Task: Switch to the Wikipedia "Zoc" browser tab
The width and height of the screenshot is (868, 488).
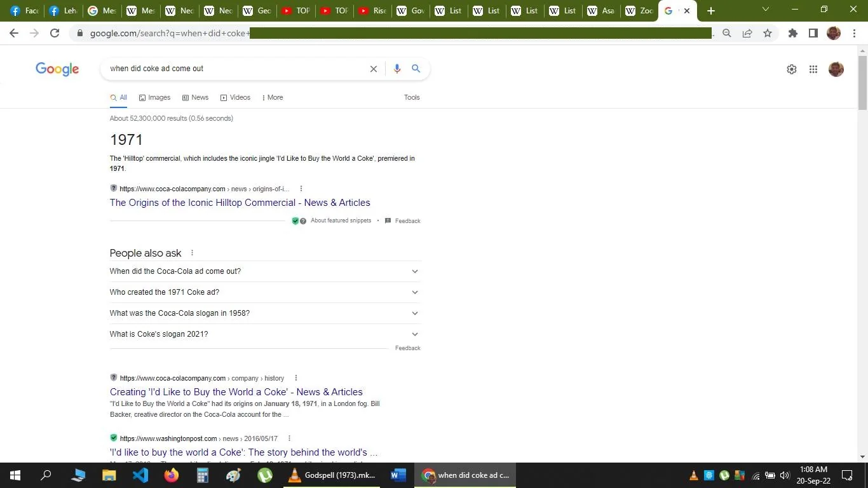Action: click(x=639, y=11)
